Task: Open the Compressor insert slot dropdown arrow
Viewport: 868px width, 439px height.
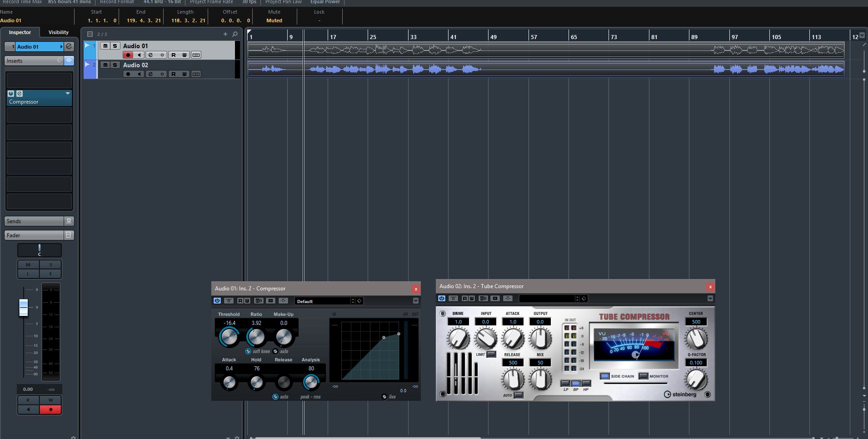Action: pos(68,94)
